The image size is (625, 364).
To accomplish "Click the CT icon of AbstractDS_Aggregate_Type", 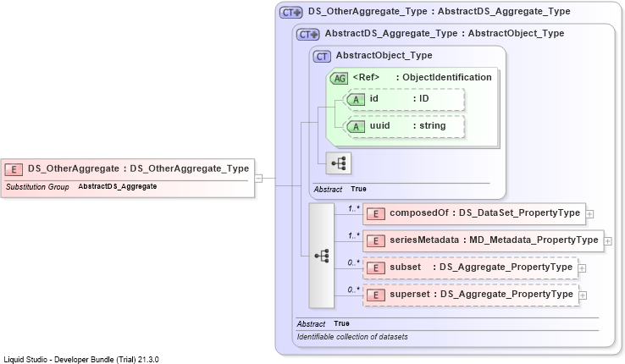I will [307, 35].
